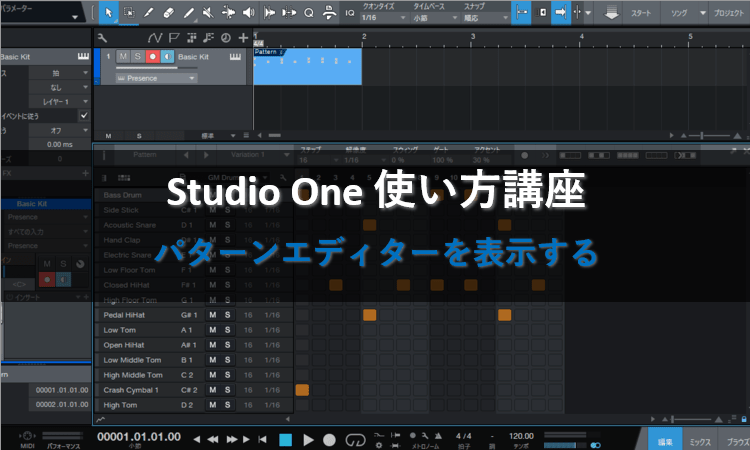
Task: Toggle the イベントに従う checkbox
Action: (84, 115)
